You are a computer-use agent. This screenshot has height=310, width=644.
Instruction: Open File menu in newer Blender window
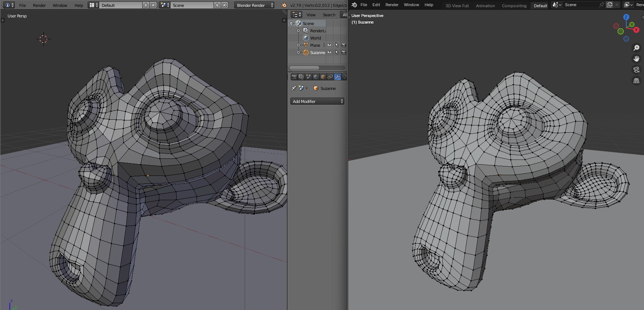(364, 5)
